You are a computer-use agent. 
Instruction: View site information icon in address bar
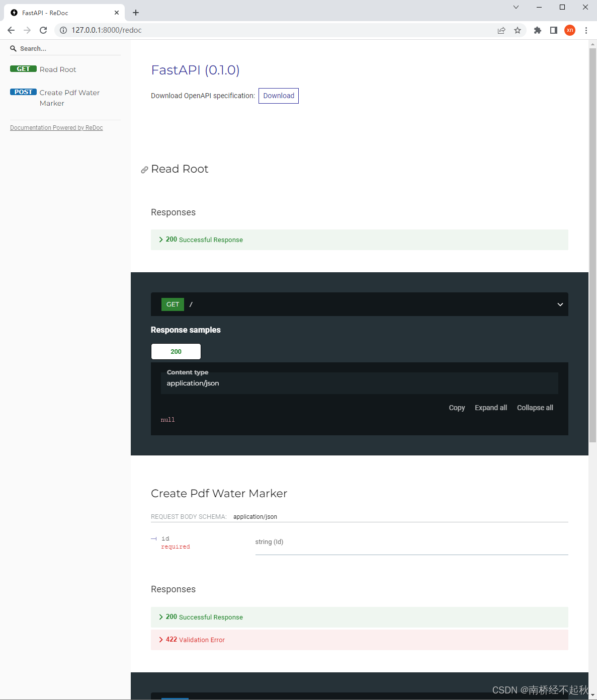[x=63, y=30]
